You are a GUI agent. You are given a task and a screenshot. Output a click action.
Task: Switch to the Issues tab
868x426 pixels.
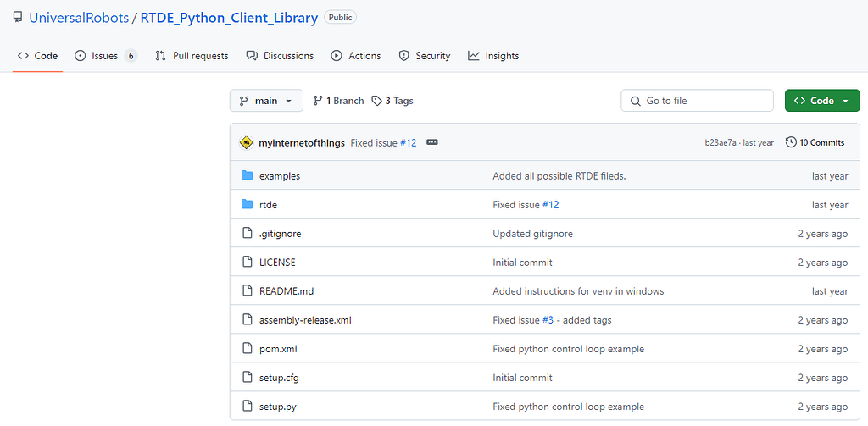[x=105, y=56]
